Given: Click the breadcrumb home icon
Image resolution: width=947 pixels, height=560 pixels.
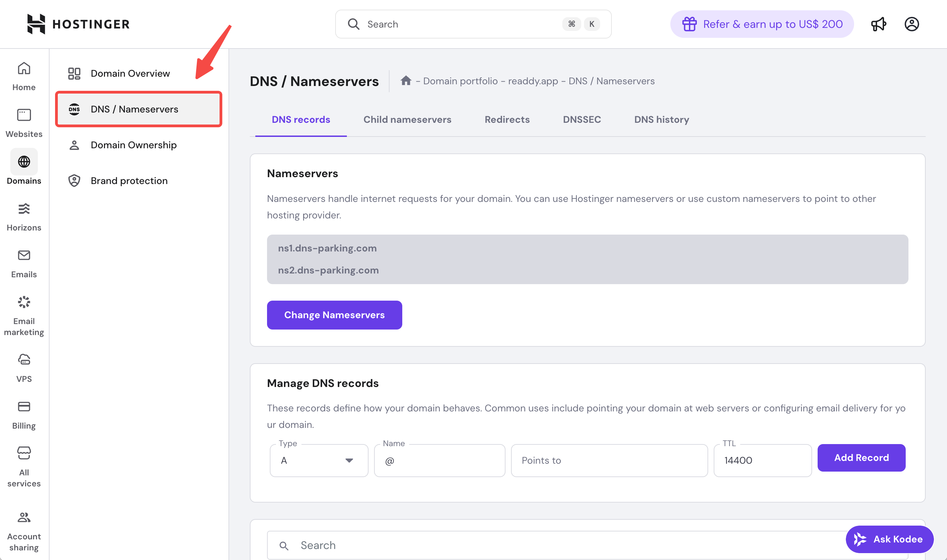Looking at the screenshot, I should 406,81.
